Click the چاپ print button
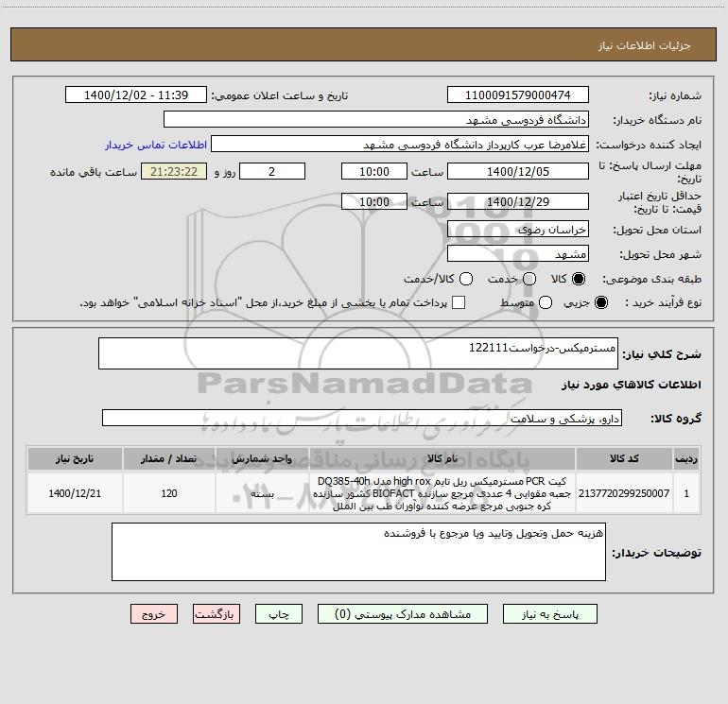This screenshot has height=704, width=728. [279, 614]
